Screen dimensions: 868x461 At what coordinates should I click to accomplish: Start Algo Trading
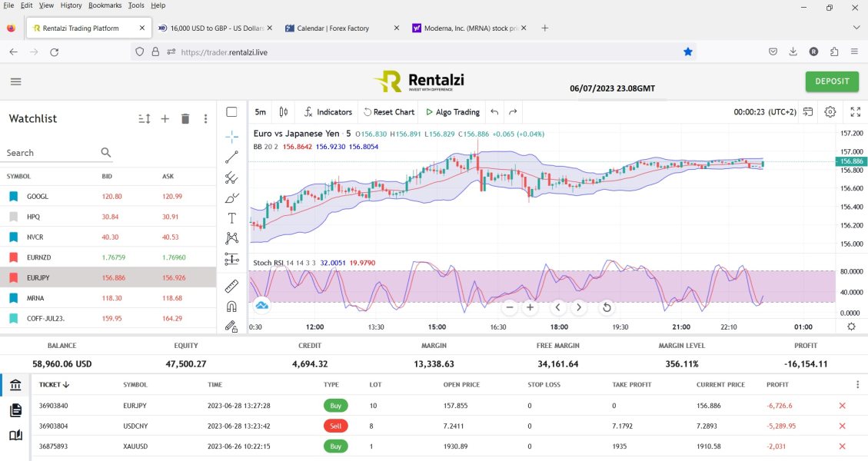pyautogui.click(x=453, y=112)
